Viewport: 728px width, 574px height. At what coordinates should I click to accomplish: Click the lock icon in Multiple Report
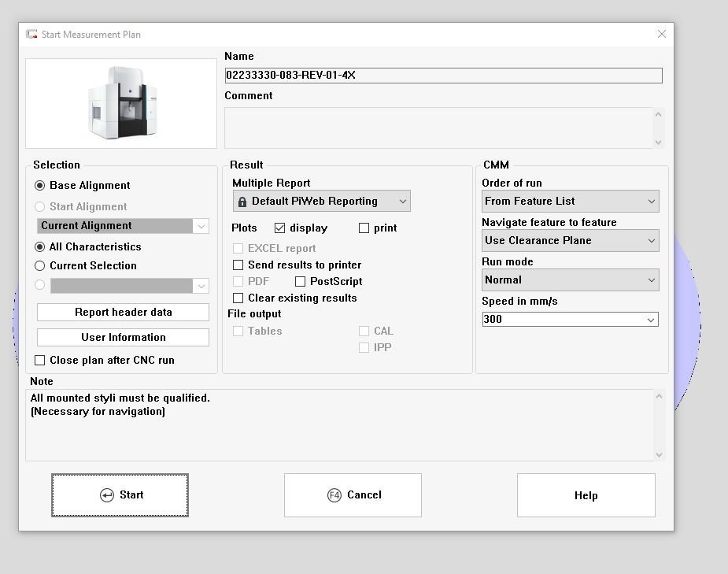(x=242, y=202)
